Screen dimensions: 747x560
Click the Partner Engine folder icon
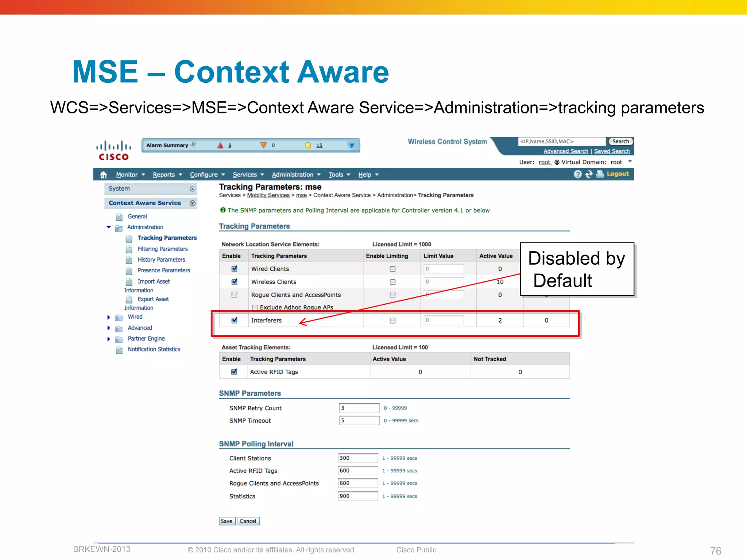(119, 339)
